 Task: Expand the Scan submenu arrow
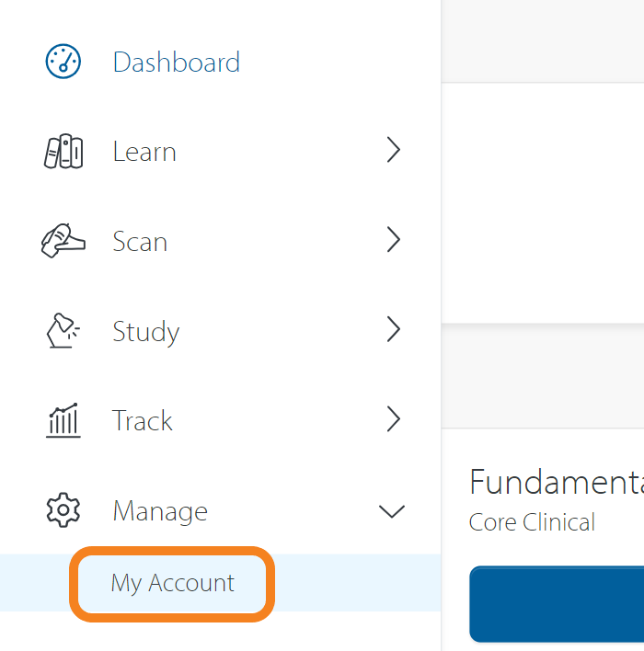click(x=394, y=241)
